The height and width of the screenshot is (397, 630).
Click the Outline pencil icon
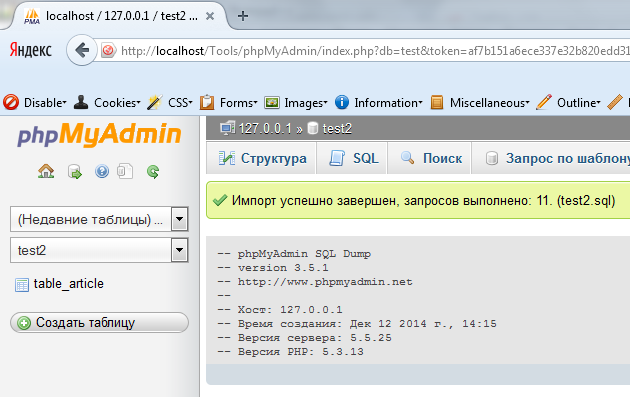coord(544,102)
